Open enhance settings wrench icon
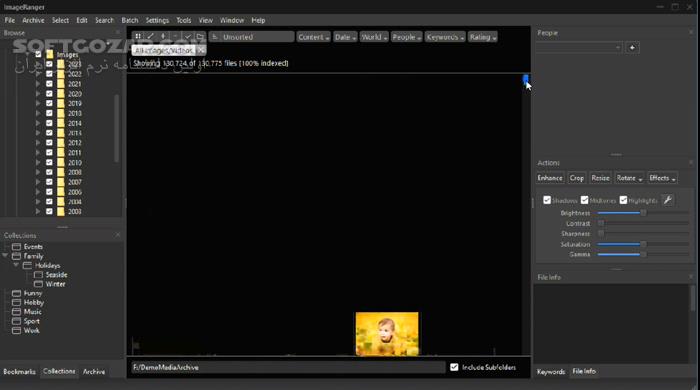 [x=667, y=200]
